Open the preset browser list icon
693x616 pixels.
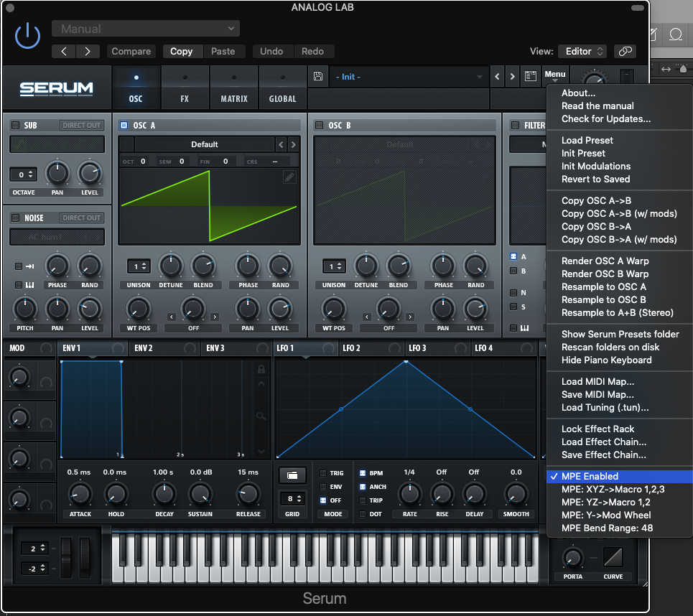[x=531, y=77]
